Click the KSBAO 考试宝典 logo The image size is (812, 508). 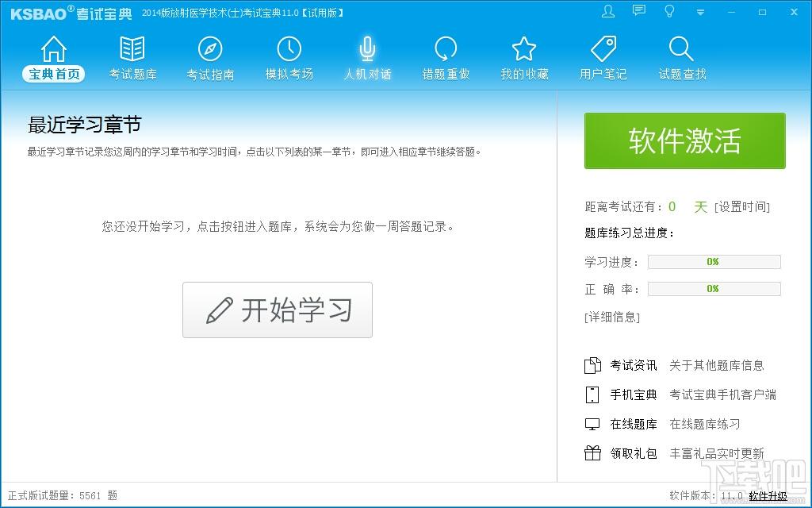71,13
